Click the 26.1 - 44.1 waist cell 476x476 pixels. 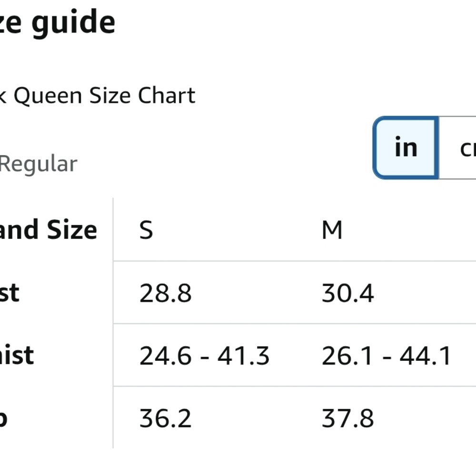[387, 356]
